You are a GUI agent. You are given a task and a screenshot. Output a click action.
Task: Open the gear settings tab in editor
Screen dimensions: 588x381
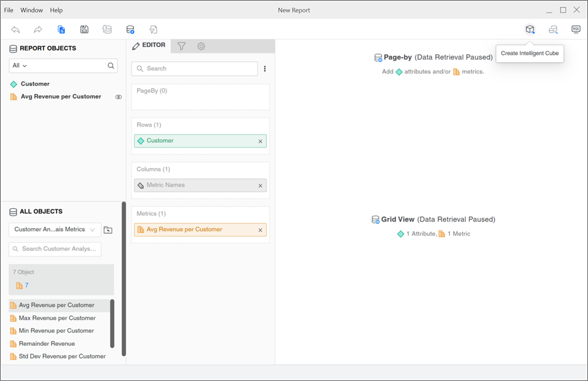click(x=201, y=46)
